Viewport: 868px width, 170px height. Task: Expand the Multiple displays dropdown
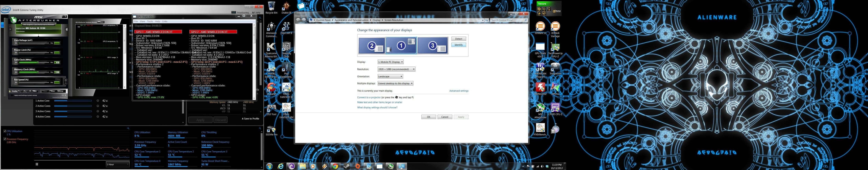(x=395, y=83)
